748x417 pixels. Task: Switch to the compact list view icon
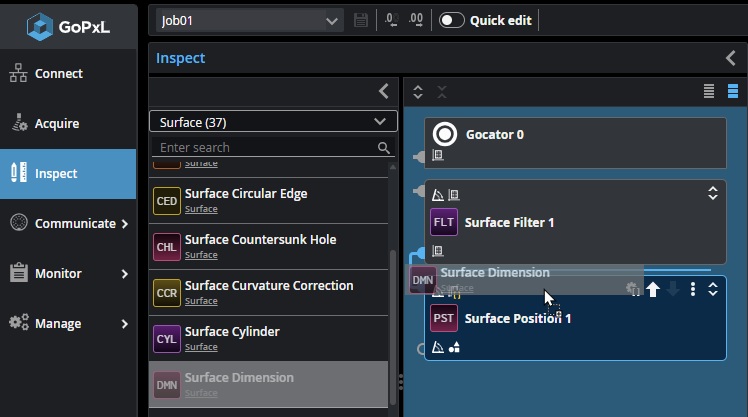pos(709,91)
